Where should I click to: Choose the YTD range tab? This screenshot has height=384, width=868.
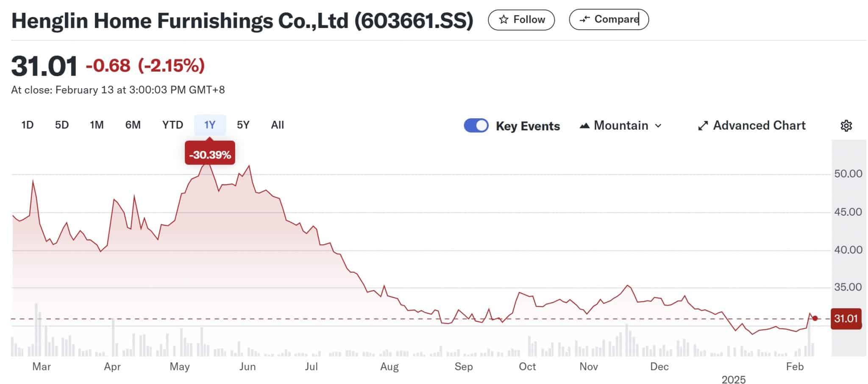(172, 125)
